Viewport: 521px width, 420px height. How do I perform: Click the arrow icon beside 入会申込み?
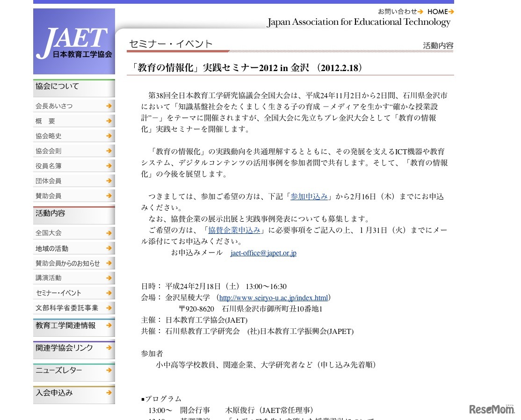[109, 393]
